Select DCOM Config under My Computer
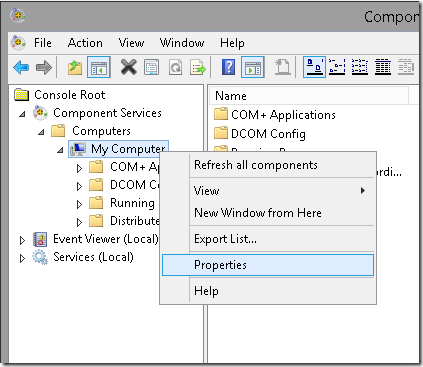423x367 pixels. (x=134, y=185)
